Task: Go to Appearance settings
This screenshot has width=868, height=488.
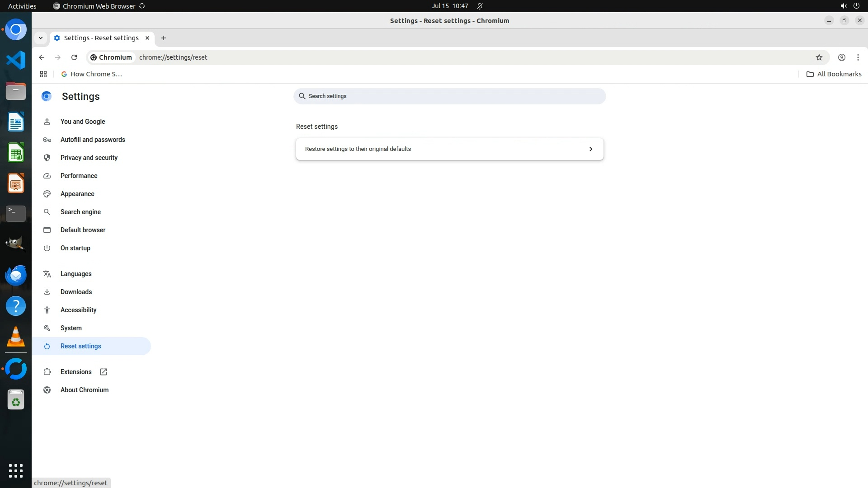Action: [x=77, y=194]
